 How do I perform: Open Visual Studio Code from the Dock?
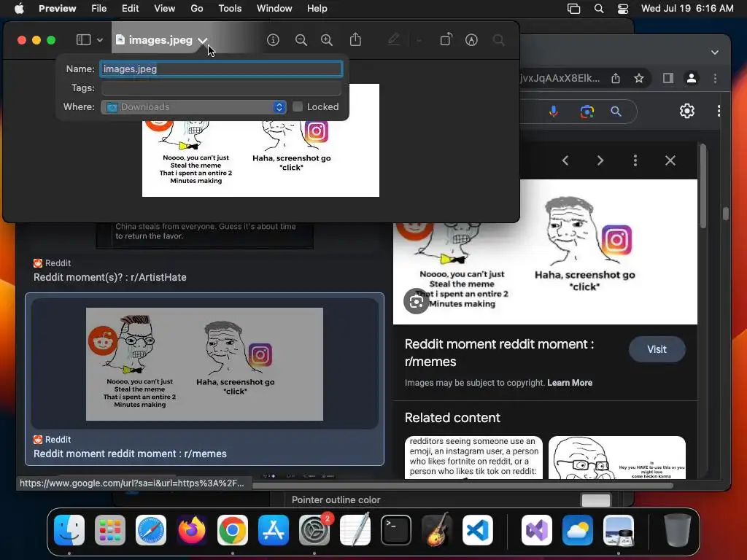pyautogui.click(x=477, y=530)
